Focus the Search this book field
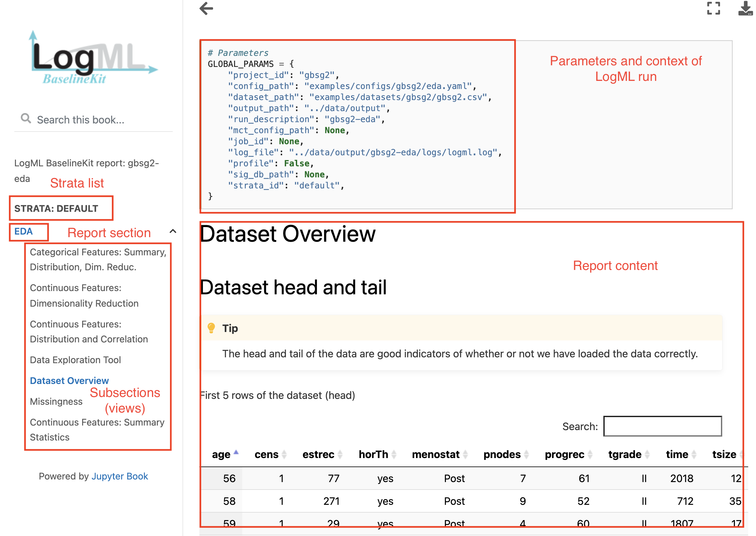The image size is (756, 536). coord(93,120)
